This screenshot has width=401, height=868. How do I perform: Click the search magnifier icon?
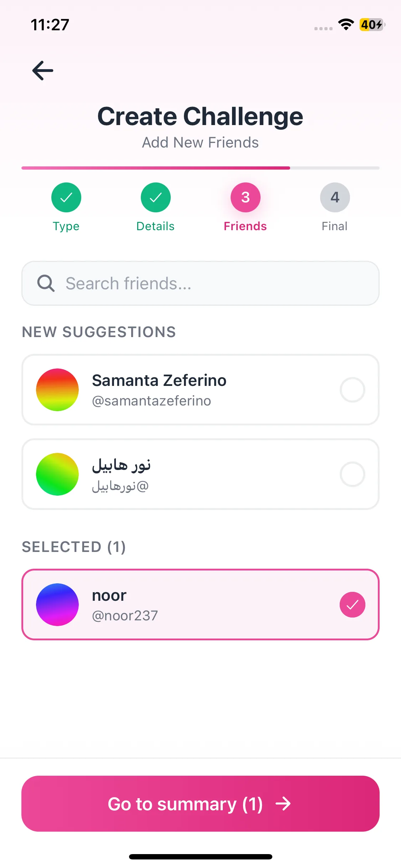pyautogui.click(x=46, y=283)
